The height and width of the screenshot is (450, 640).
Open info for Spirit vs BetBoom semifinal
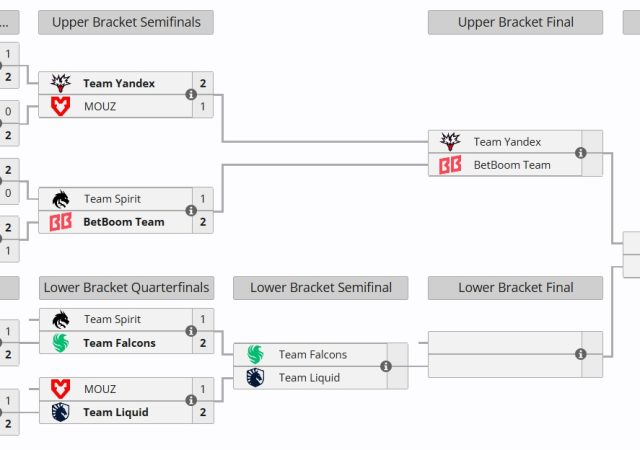click(191, 211)
